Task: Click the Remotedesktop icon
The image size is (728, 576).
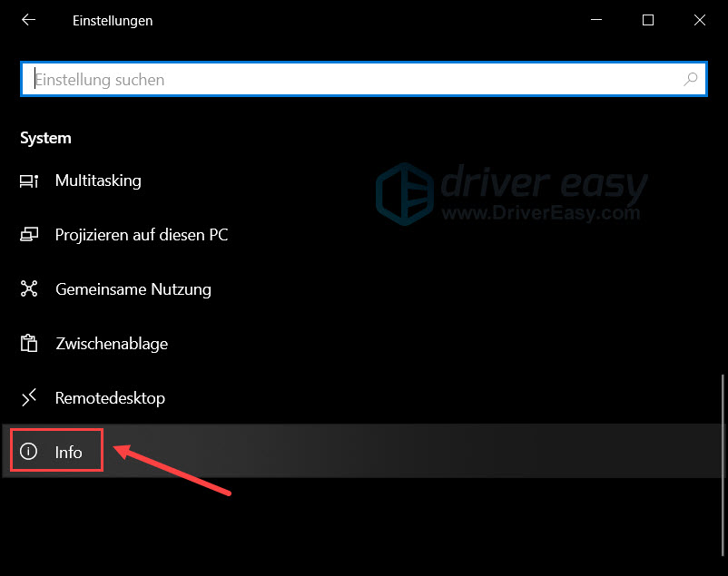Action: tap(29, 397)
